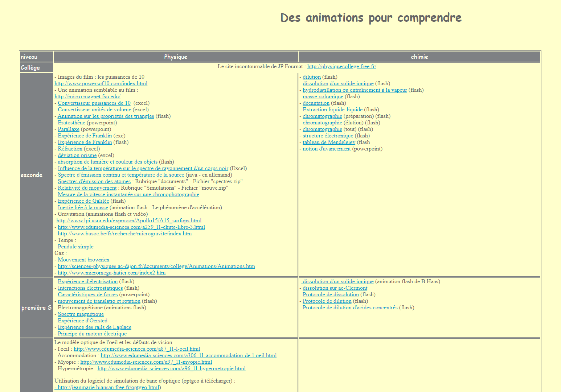Click the powersof10.com index link
The width and height of the screenshot is (561, 392).
pyautogui.click(x=101, y=84)
